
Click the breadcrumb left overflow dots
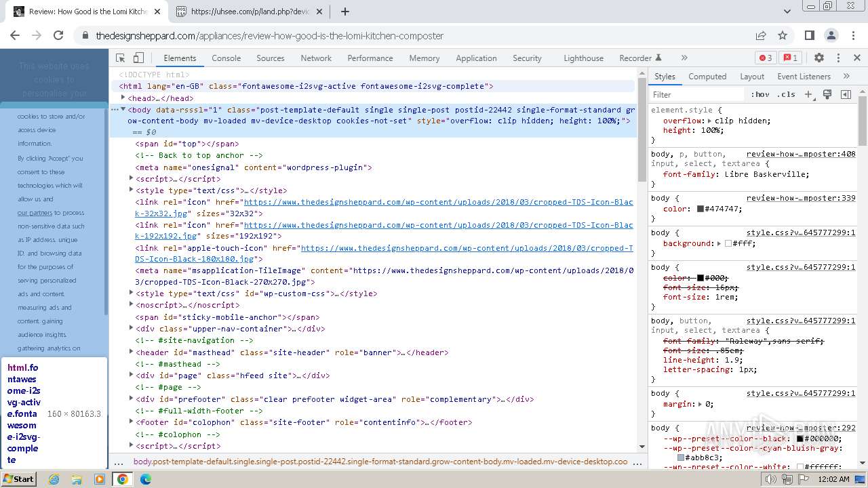(119, 462)
